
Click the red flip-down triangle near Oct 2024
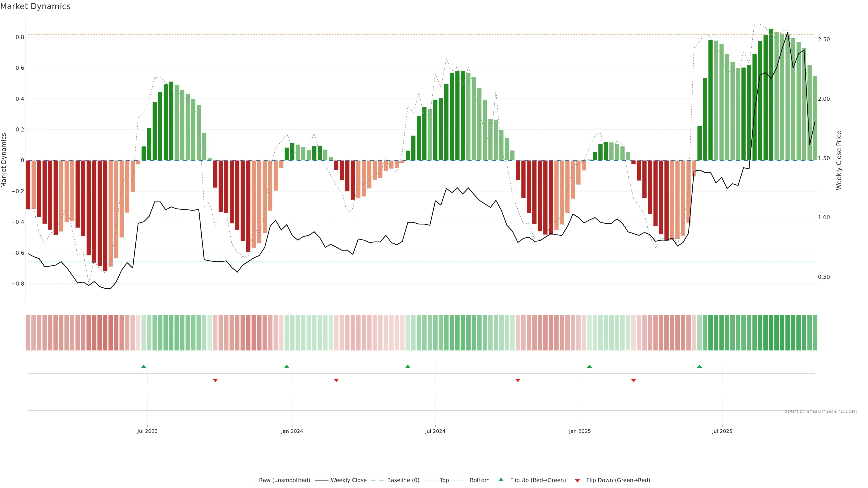point(518,380)
